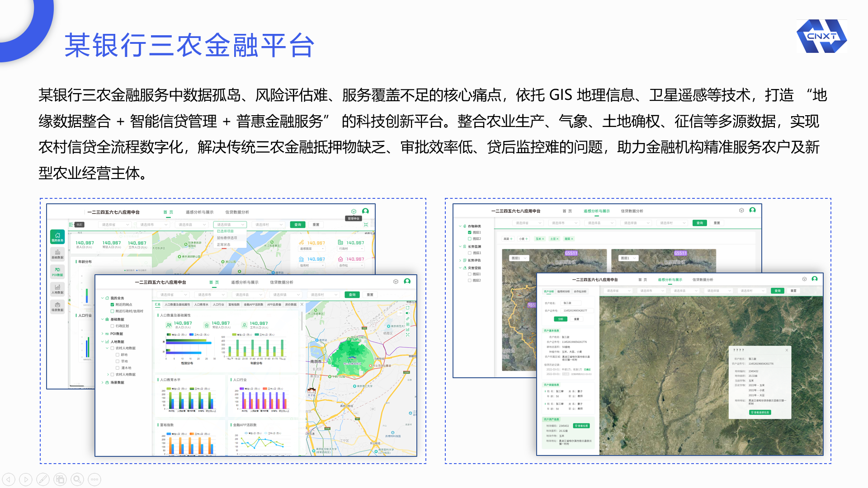This screenshot has height=488, width=868.
Task: Enable the 耕地 land checkbox
Action: tap(118, 355)
